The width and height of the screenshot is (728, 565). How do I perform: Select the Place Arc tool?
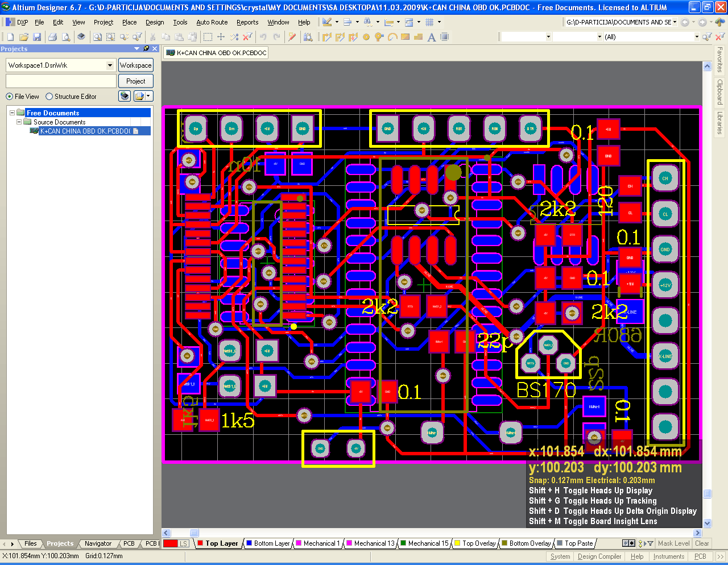pyautogui.click(x=392, y=36)
